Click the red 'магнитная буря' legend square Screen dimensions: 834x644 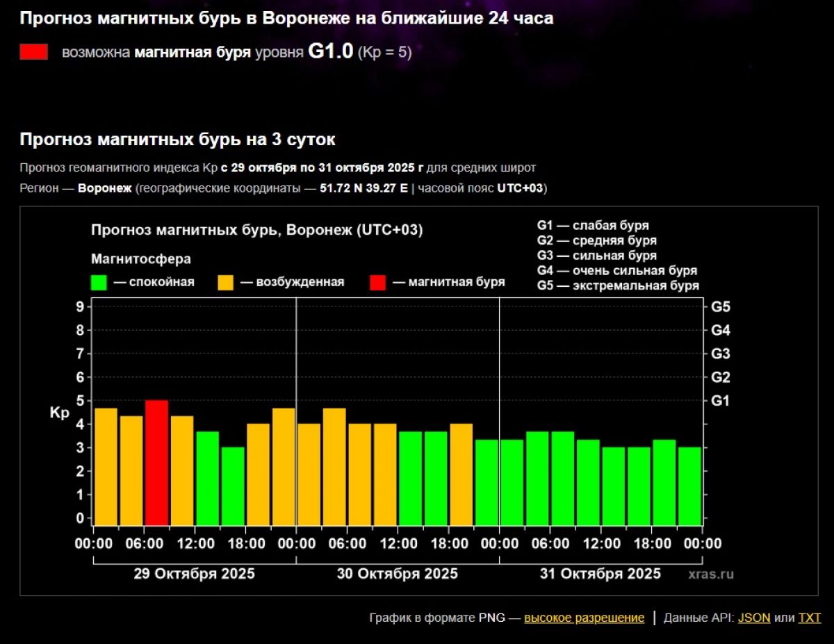tap(377, 282)
